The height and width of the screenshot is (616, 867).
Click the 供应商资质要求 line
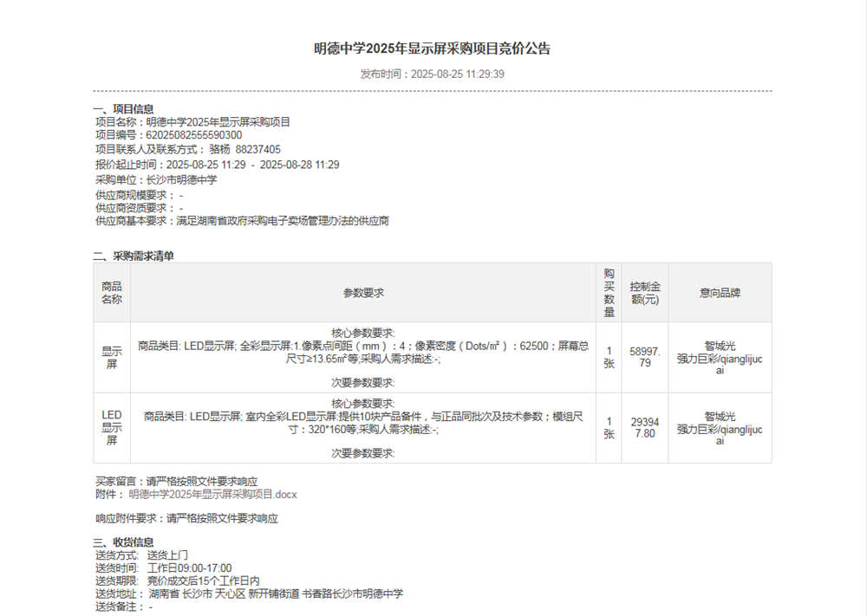(x=139, y=208)
